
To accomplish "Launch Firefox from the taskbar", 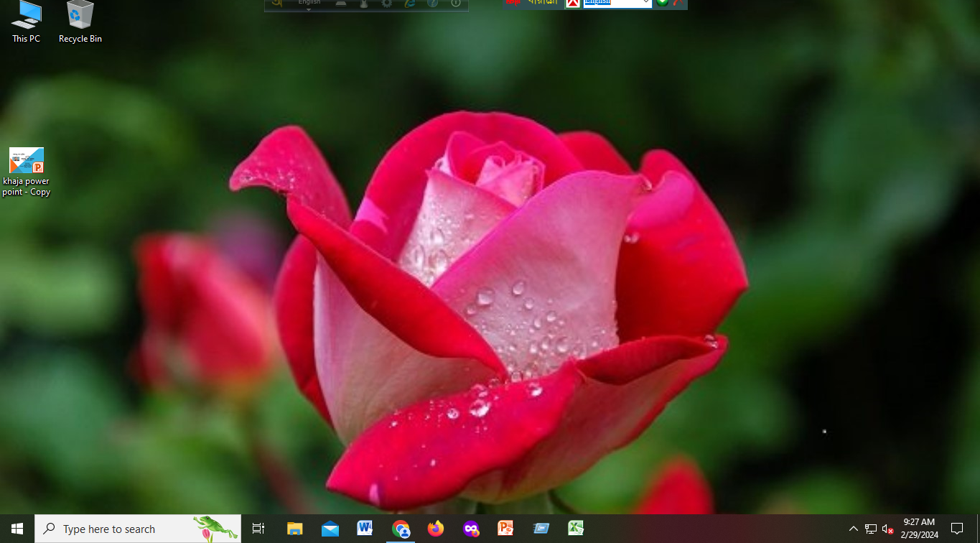I will coord(435,529).
